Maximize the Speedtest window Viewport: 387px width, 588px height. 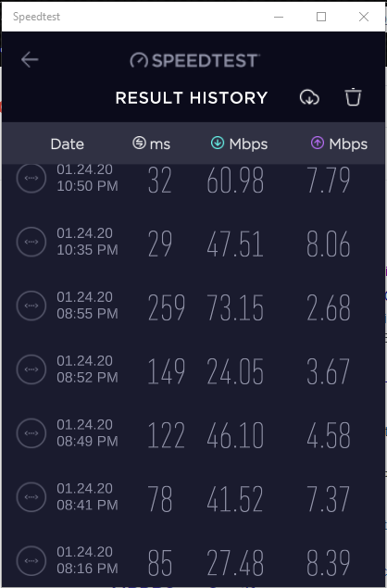tap(321, 17)
